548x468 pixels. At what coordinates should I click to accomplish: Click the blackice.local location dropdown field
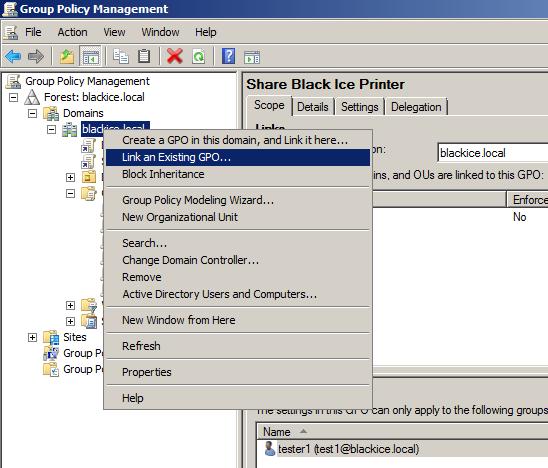493,153
